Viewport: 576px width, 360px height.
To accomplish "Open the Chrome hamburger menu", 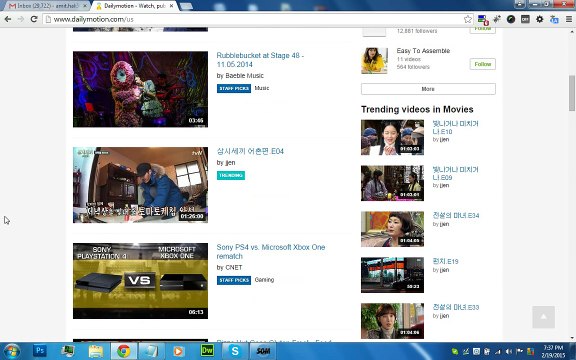I will click(569, 19).
